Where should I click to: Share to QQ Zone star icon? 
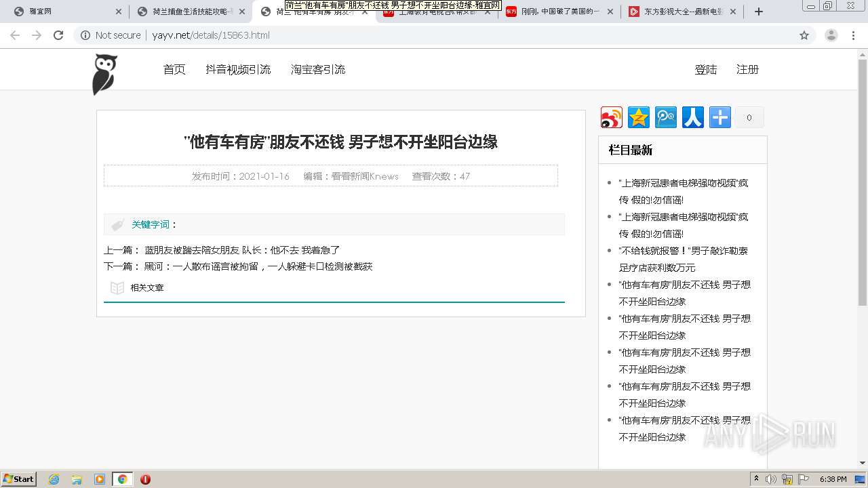[639, 117]
